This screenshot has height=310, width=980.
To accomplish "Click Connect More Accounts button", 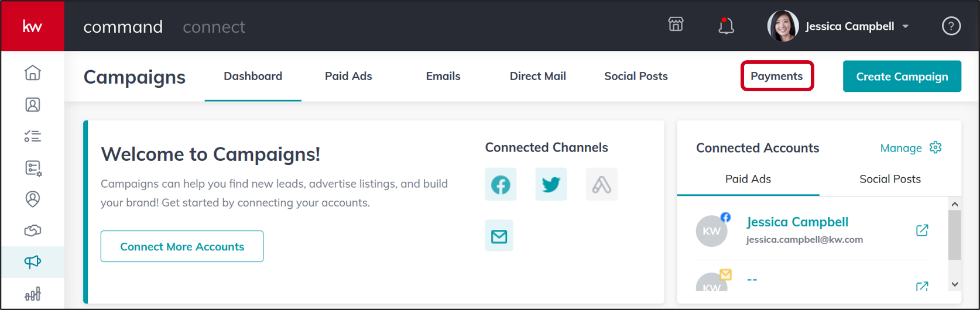I will (182, 246).
